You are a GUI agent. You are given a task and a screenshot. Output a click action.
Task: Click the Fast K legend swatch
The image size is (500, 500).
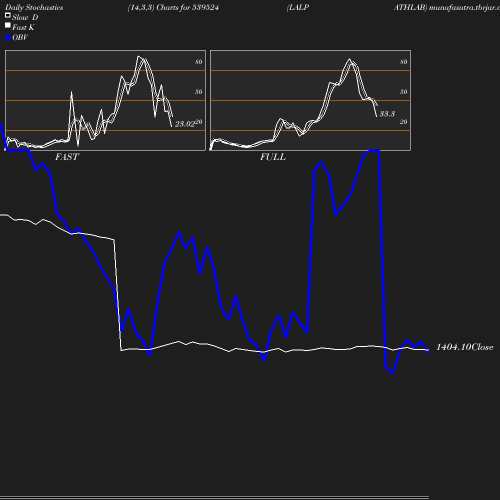[8, 25]
